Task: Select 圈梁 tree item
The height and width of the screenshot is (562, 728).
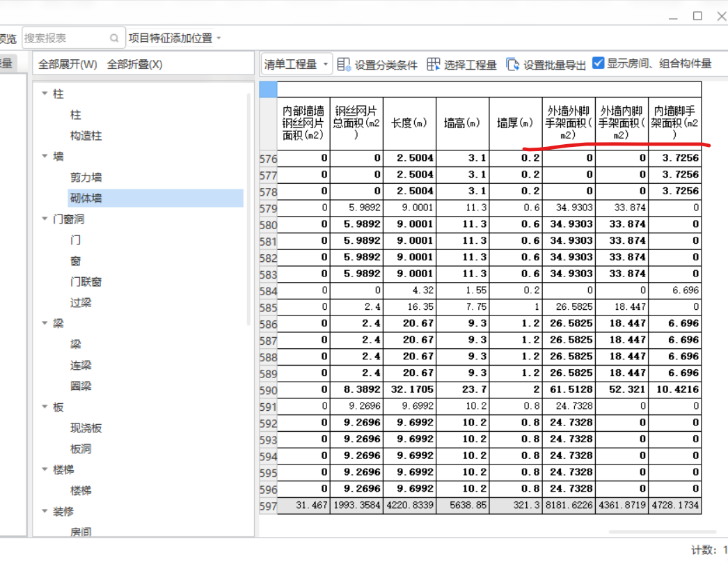Action: (81, 386)
